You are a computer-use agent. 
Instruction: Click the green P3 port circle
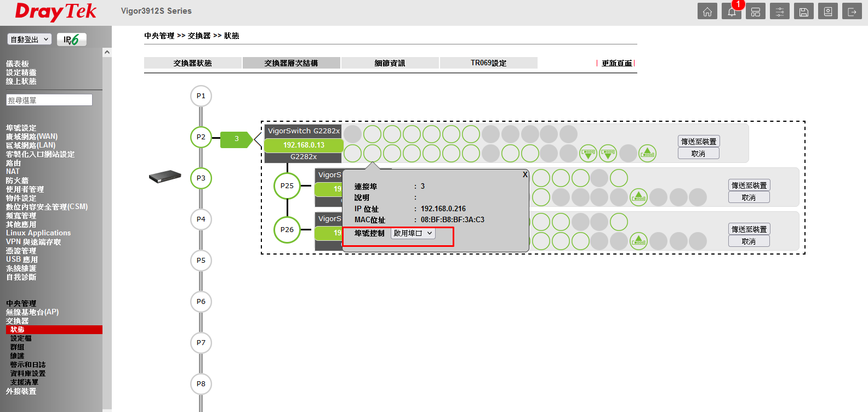tap(201, 178)
